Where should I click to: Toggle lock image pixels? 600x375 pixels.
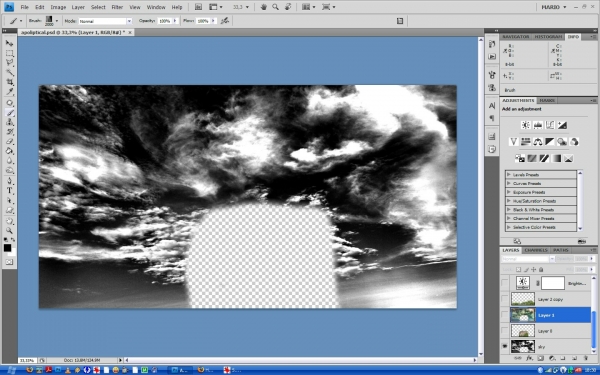526,270
